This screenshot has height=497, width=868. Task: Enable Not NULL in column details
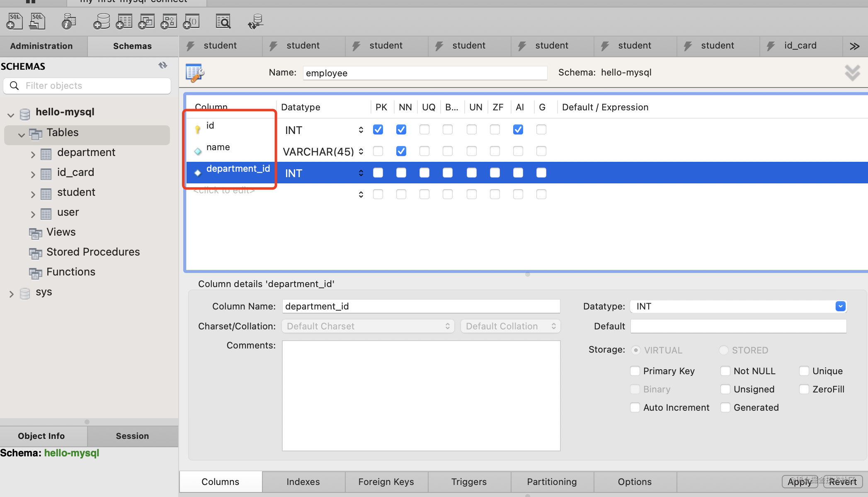725,371
